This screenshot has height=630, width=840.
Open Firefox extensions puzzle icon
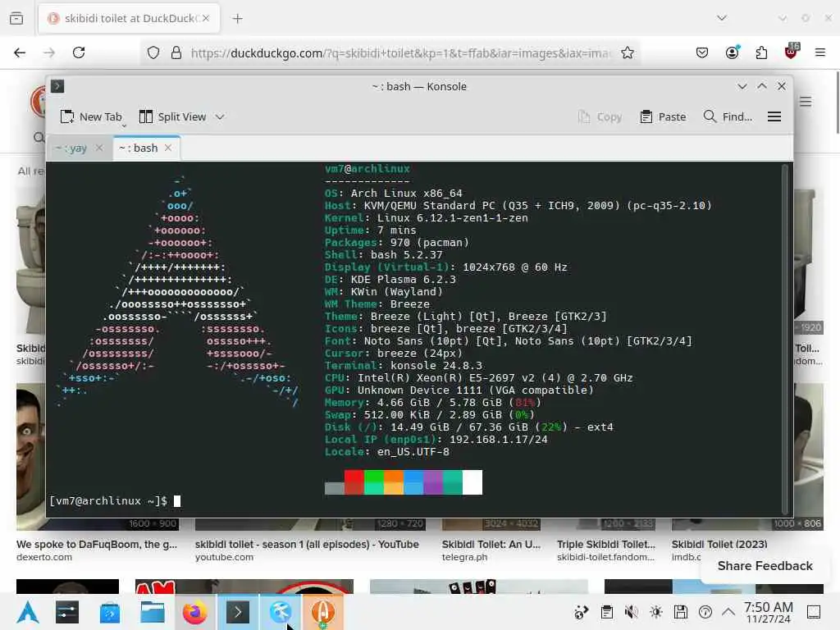[761, 52]
